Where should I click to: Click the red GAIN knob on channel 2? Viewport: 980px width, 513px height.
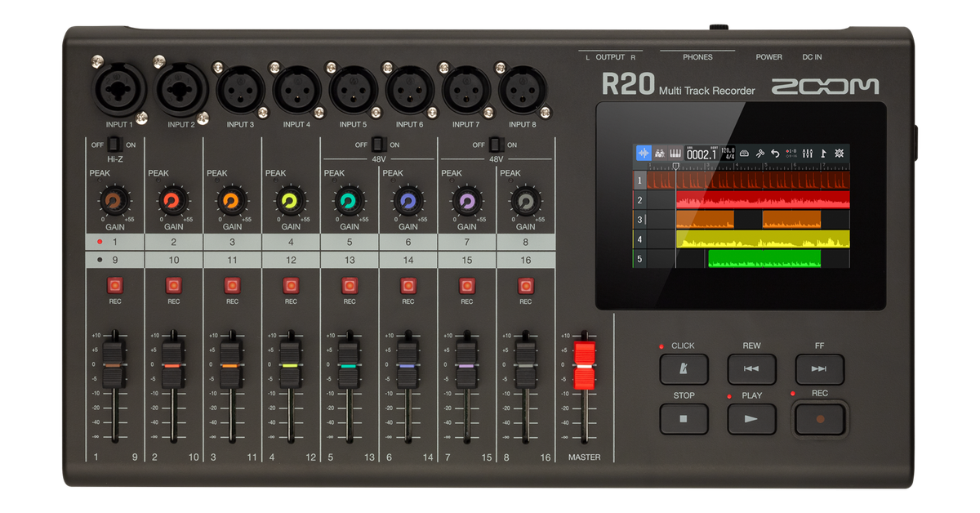[x=174, y=200]
